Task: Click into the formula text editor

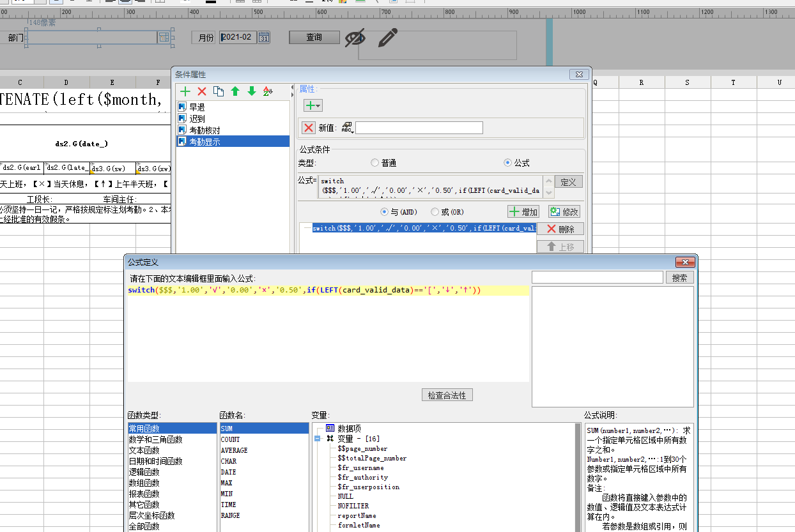Action: click(328, 333)
